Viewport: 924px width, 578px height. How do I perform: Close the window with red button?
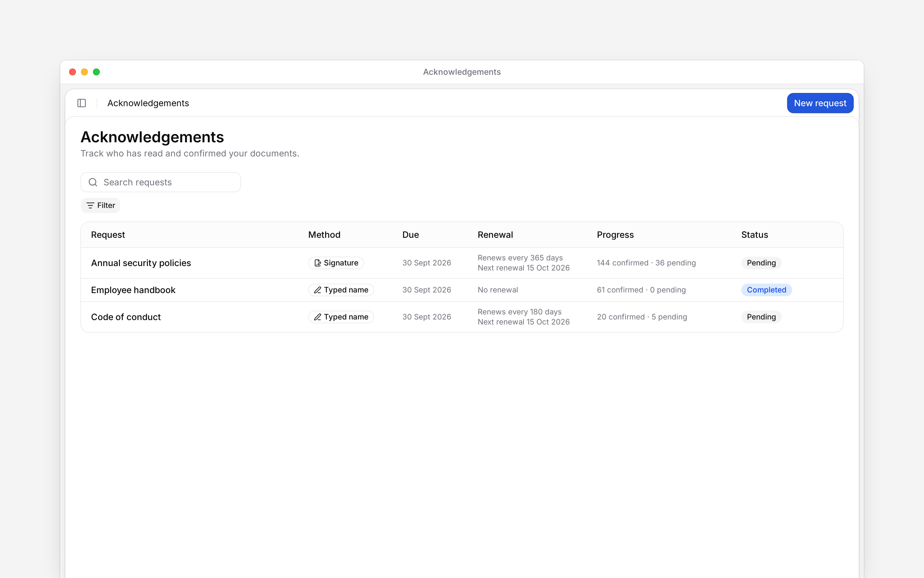pyautogui.click(x=73, y=72)
